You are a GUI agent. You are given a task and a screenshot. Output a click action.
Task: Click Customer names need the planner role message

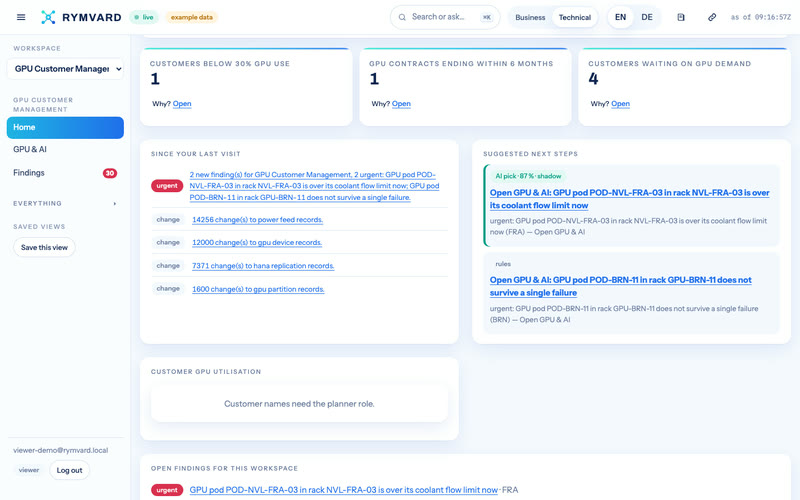(x=299, y=404)
